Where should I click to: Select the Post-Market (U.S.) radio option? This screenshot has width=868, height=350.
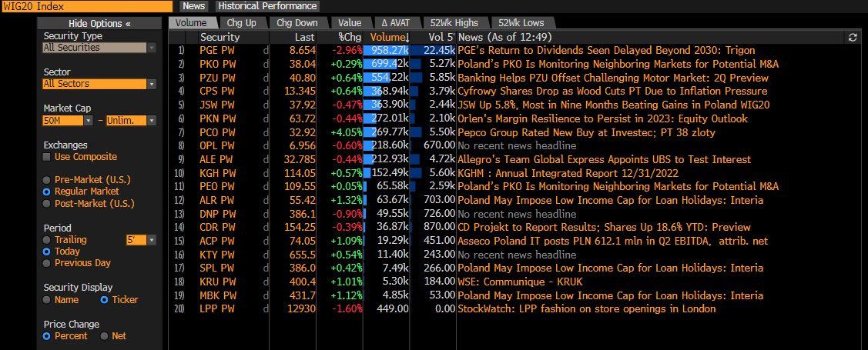pyautogui.click(x=48, y=204)
